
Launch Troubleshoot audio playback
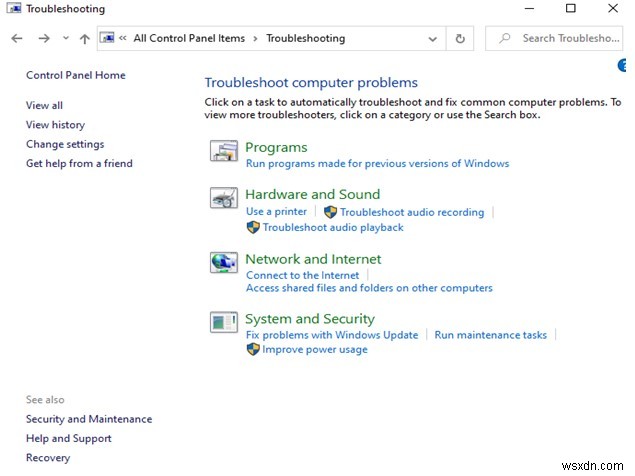click(x=333, y=228)
